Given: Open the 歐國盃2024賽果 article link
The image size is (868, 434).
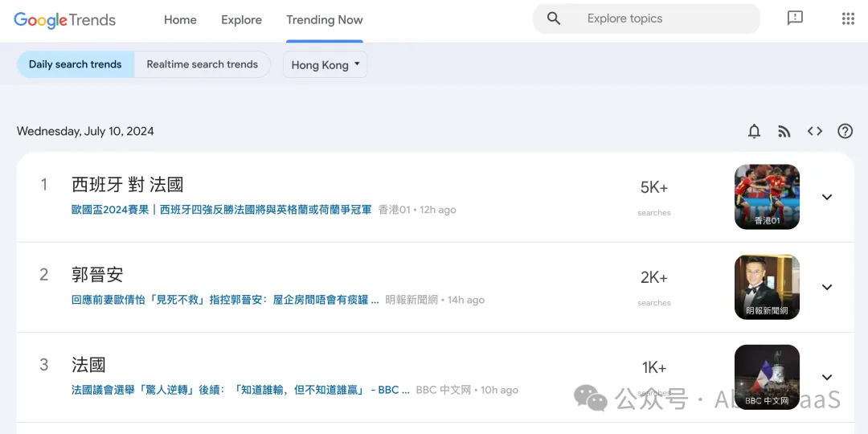Looking at the screenshot, I should point(221,210).
